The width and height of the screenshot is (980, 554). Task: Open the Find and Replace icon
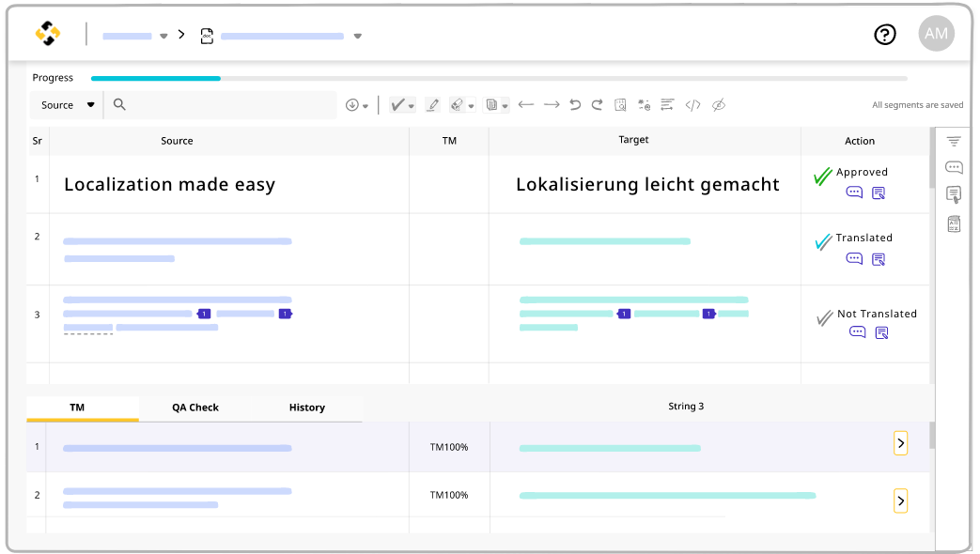[x=622, y=104]
